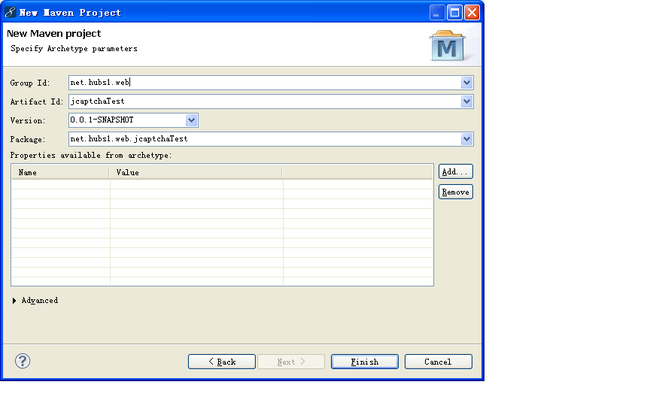Close the New Maven Project window
This screenshot has height=406, width=650.
pos(472,12)
